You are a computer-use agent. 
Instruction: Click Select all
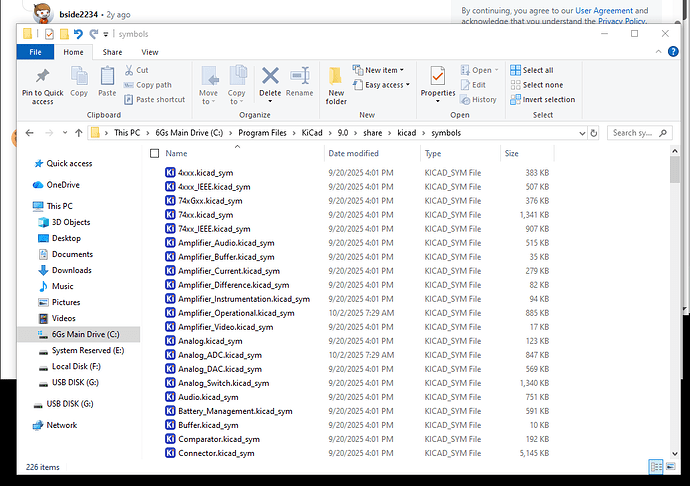(532, 70)
